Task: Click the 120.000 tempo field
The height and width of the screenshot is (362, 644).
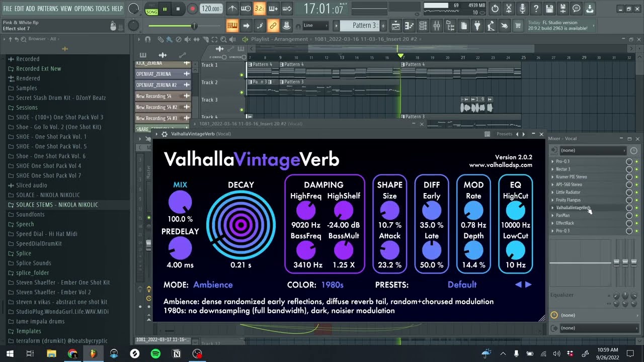Action: point(211,9)
